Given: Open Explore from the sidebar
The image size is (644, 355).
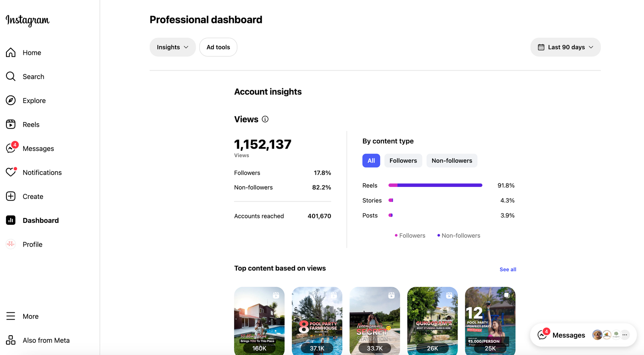Looking at the screenshot, I should click(x=34, y=101).
